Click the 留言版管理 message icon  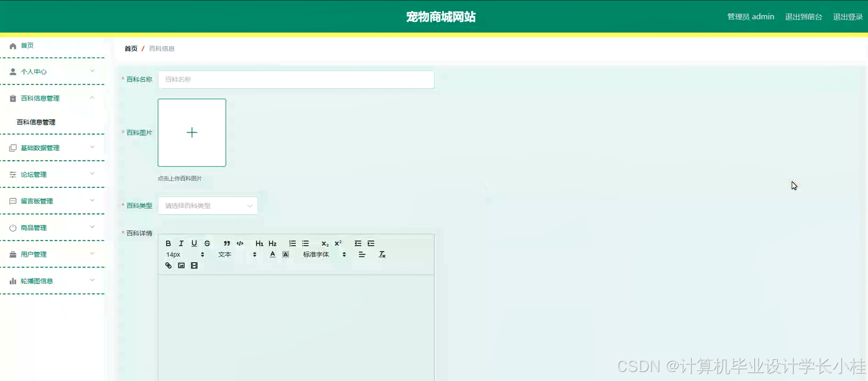click(x=13, y=201)
